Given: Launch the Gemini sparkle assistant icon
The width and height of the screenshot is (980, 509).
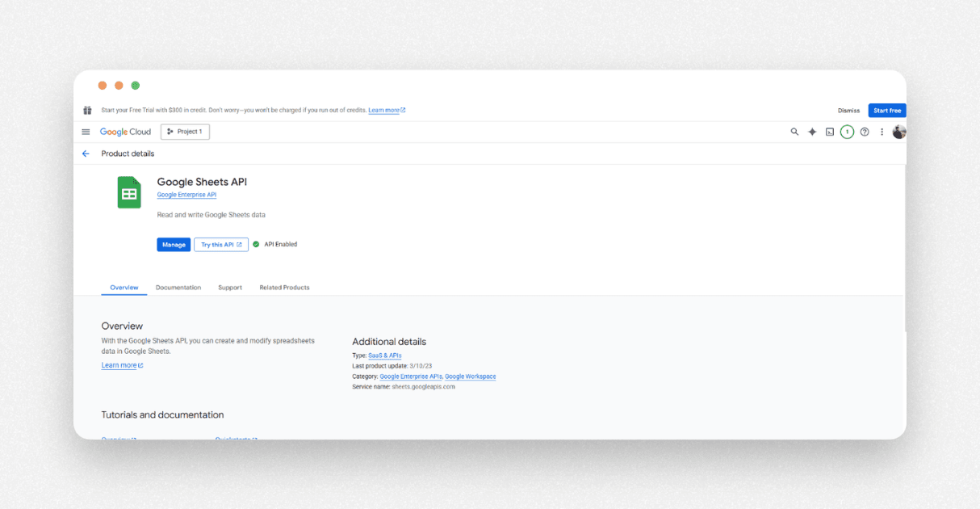Looking at the screenshot, I should (x=812, y=132).
